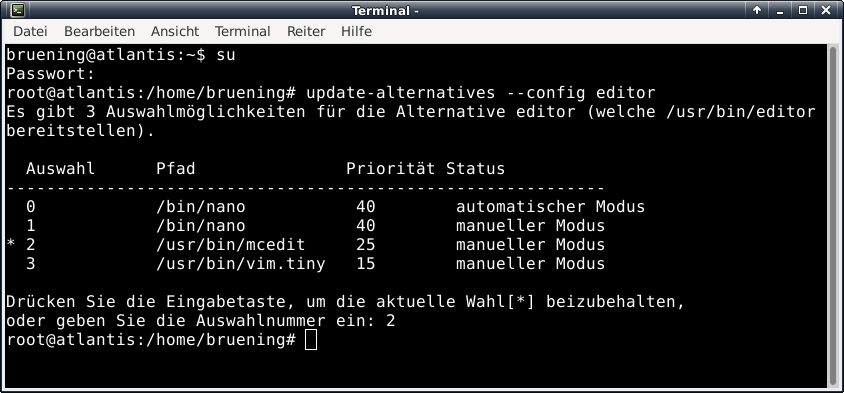Screen dimensions: 844x393
Task: Minimize the Terminal window
Action: pos(780,10)
